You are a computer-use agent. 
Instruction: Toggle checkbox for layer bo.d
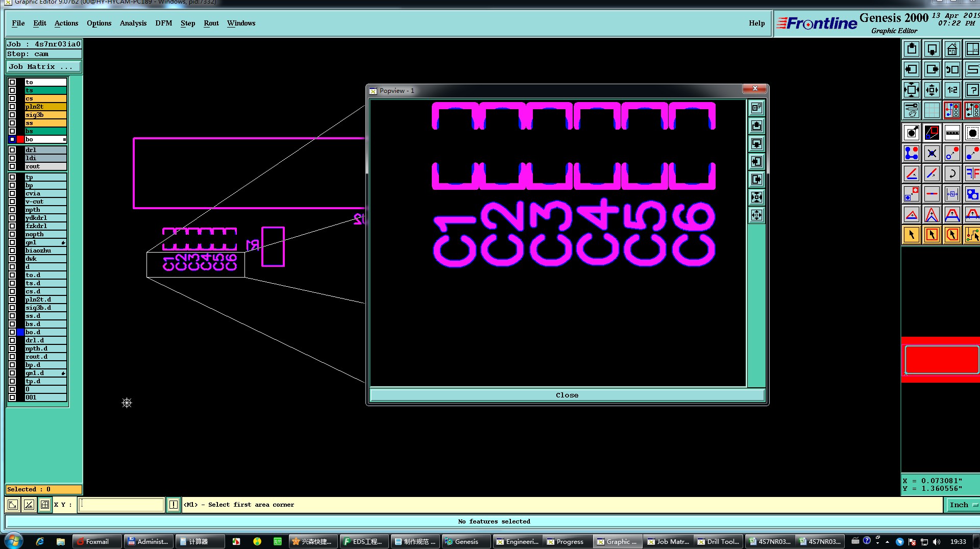click(12, 332)
